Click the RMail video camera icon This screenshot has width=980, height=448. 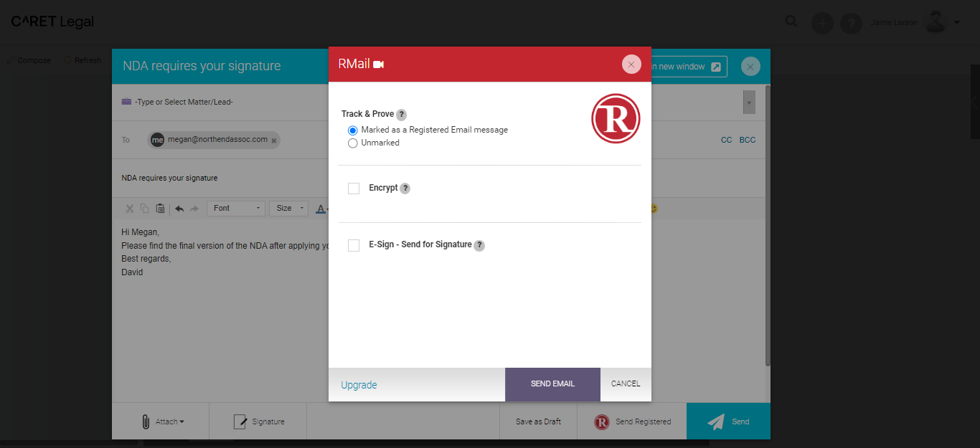379,65
